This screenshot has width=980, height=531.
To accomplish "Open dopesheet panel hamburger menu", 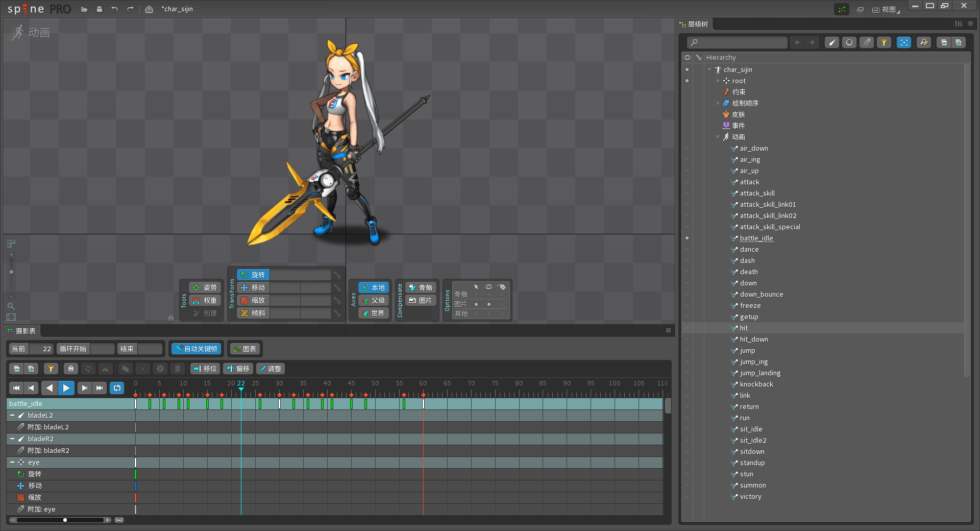I will click(x=668, y=330).
